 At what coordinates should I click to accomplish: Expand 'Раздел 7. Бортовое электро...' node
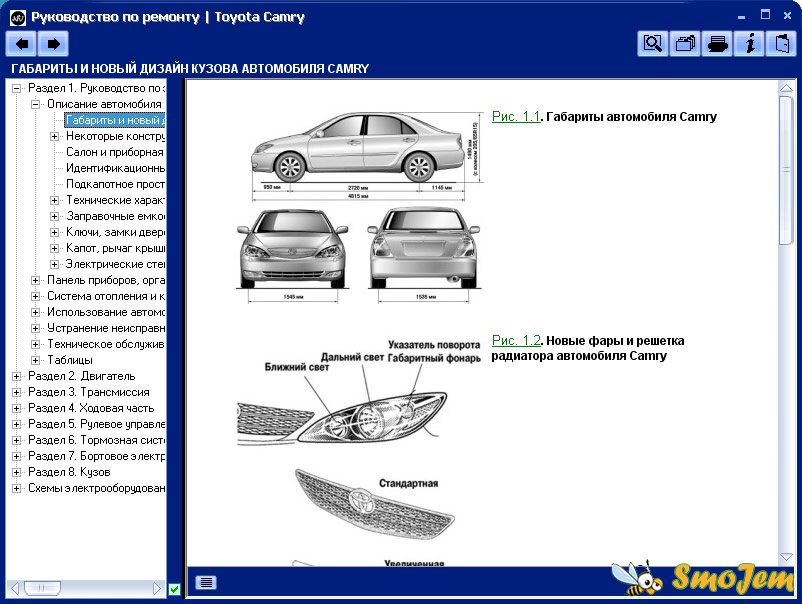[x=16, y=456]
